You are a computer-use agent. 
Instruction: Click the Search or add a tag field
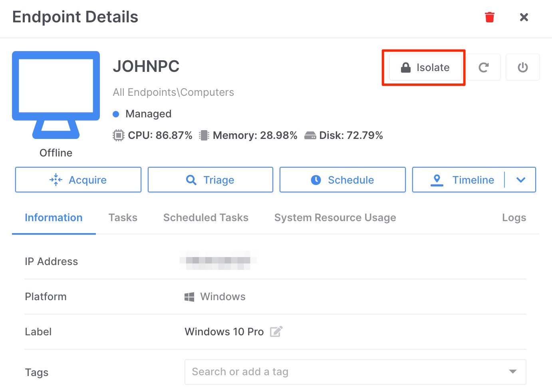pos(344,372)
